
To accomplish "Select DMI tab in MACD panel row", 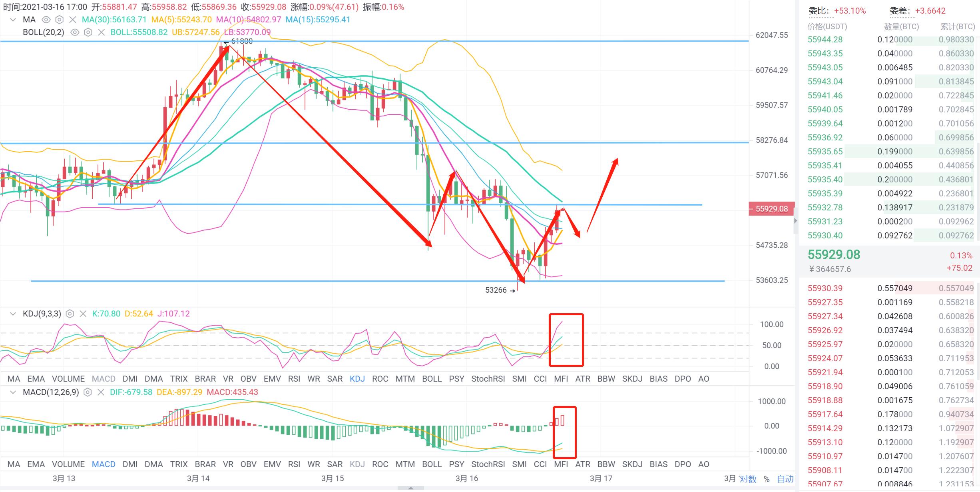I will 130,464.
